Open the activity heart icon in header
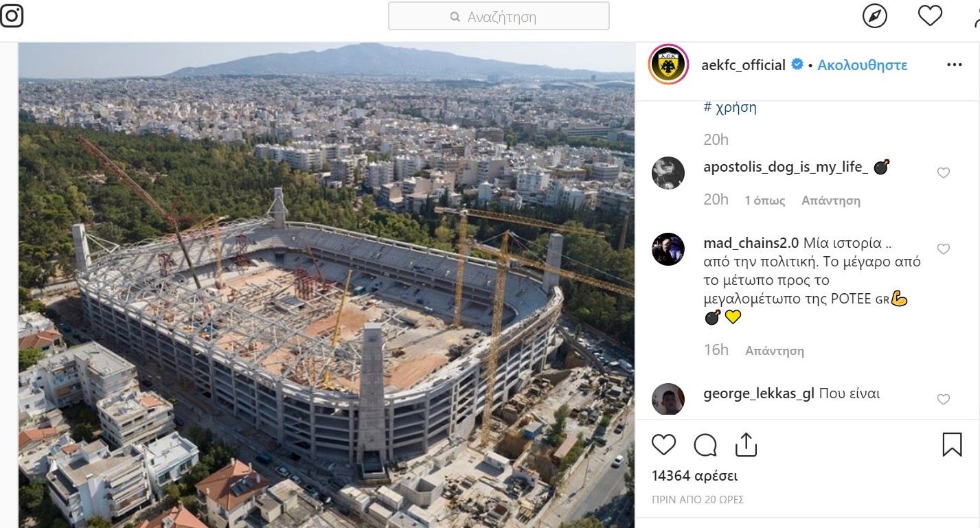The height and width of the screenshot is (528, 980). coord(930,16)
